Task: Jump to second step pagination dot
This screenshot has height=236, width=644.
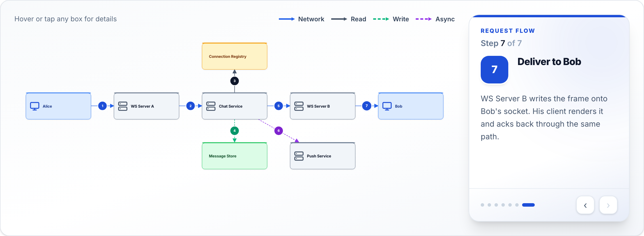Action: click(489, 205)
